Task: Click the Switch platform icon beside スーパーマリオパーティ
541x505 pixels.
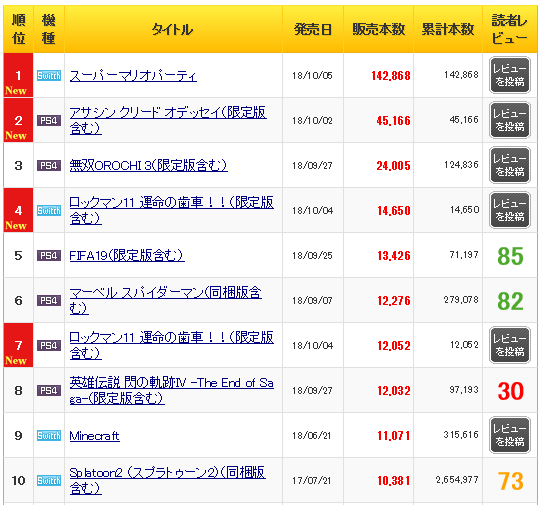Action: 49,75
